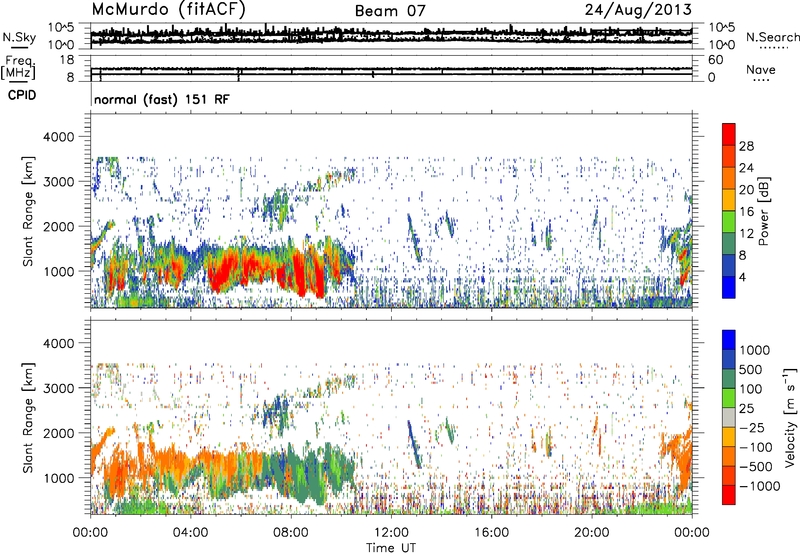800x554 pixels.
Task: Click the 20 tick on Power colorbar
Action: coord(746,190)
